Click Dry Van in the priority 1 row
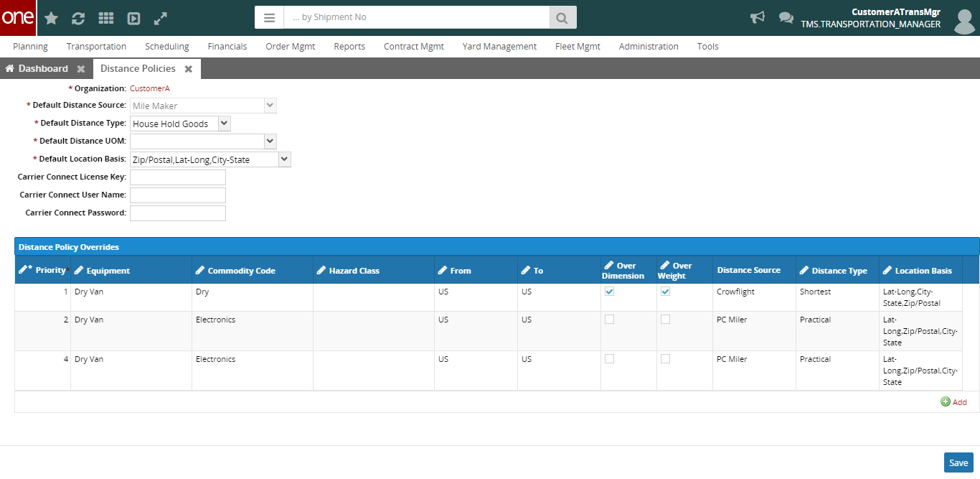The width and height of the screenshot is (980, 479). 89,292
